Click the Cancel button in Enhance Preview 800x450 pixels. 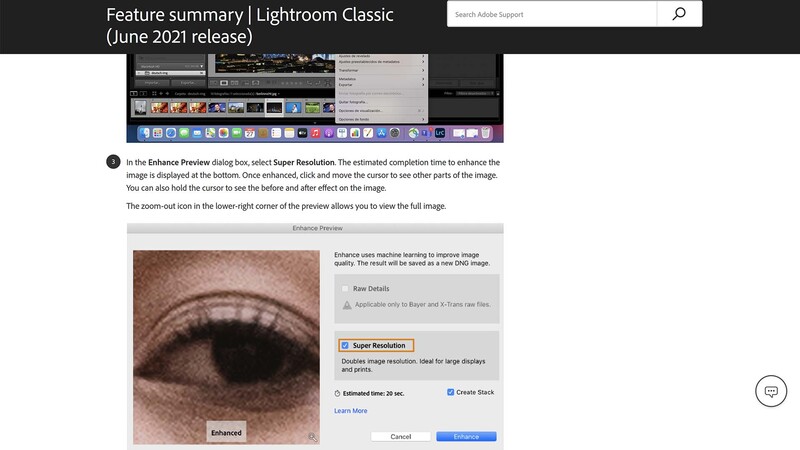tap(401, 437)
